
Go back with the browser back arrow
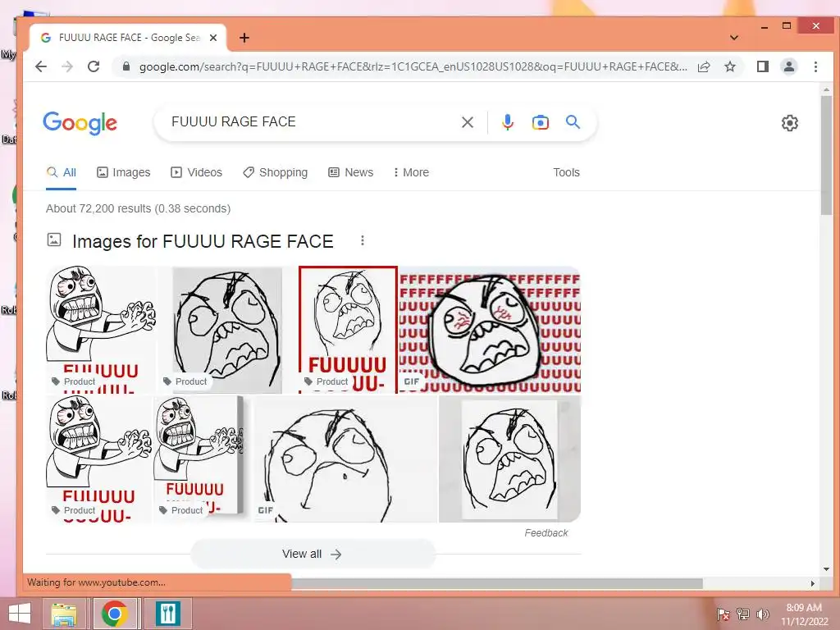(x=41, y=66)
